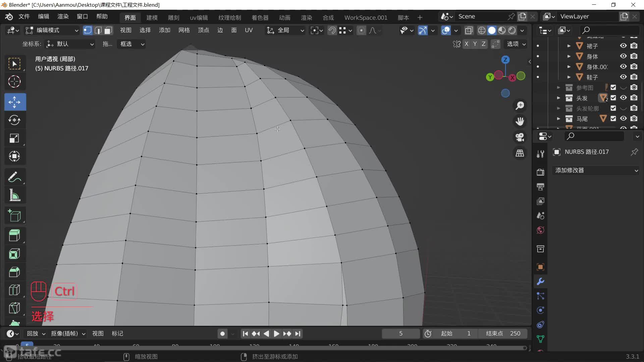Open the Output properties tab
Viewport: 644px width, 362px height.
click(x=540, y=187)
